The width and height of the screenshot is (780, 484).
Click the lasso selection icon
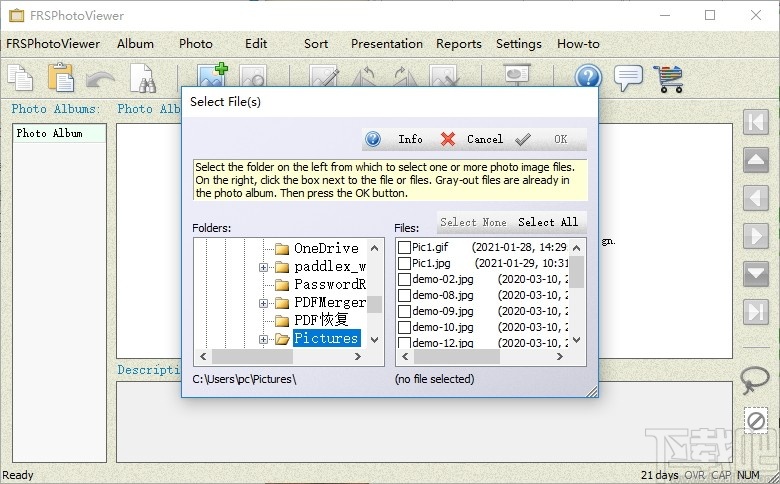(754, 380)
